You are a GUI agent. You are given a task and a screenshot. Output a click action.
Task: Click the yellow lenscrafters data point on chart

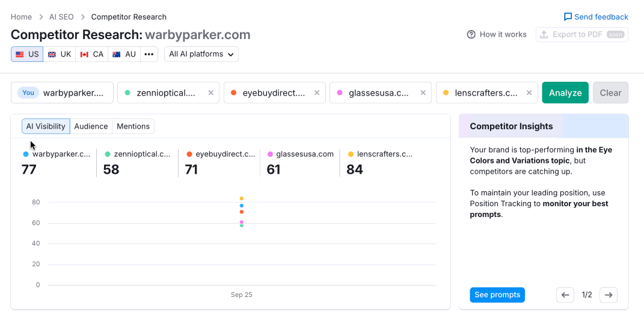coord(242,198)
